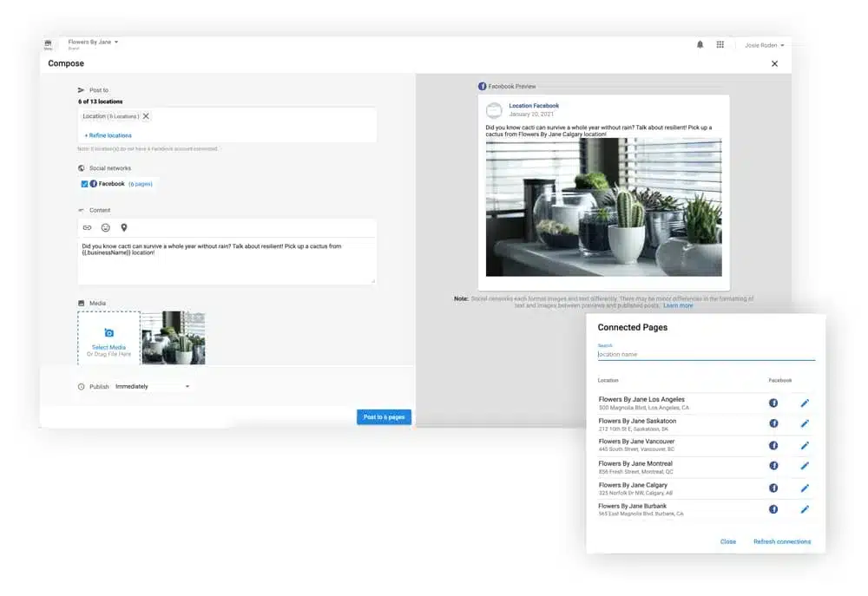Image resolution: width=868 pixels, height=596 pixels.
Task: Uncheck the Facebook social network checkbox
Action: [x=84, y=184]
